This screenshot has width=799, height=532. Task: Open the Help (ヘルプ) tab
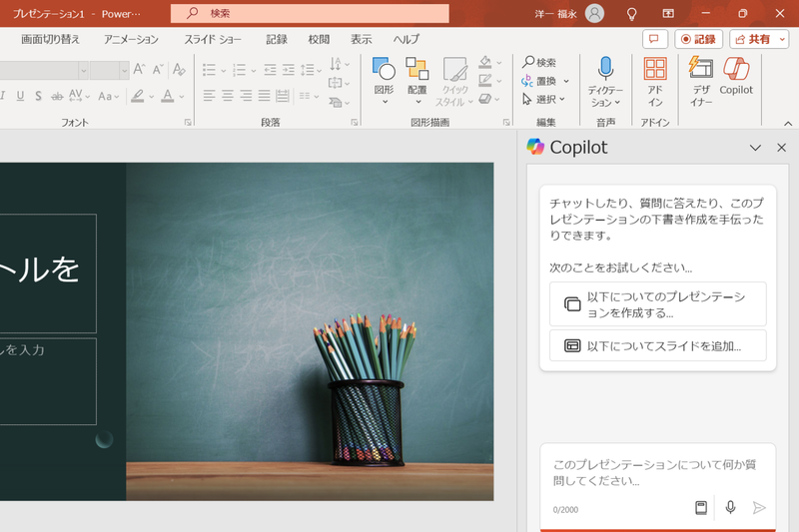[406, 39]
